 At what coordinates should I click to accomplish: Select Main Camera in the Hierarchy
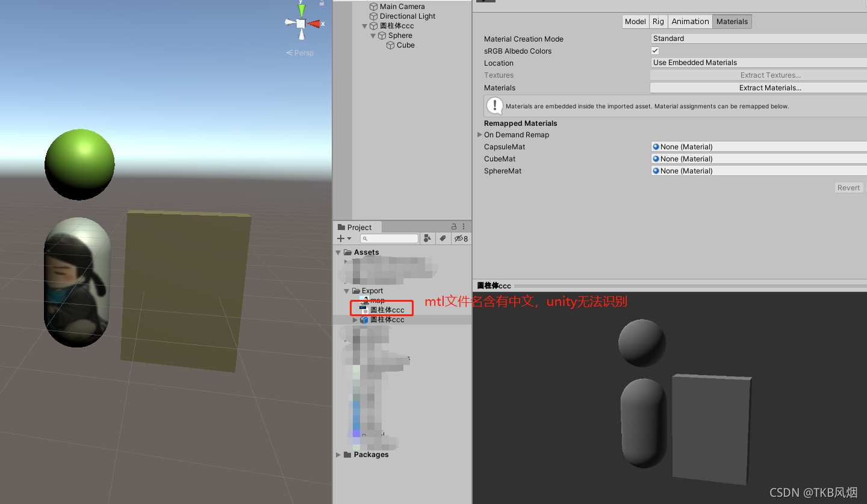(402, 7)
